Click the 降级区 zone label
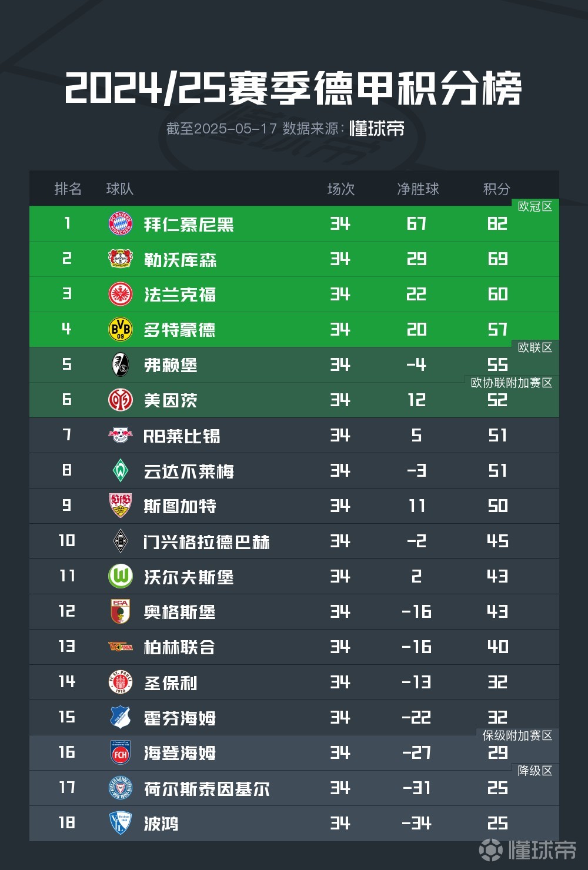The image size is (588, 870). (534, 771)
